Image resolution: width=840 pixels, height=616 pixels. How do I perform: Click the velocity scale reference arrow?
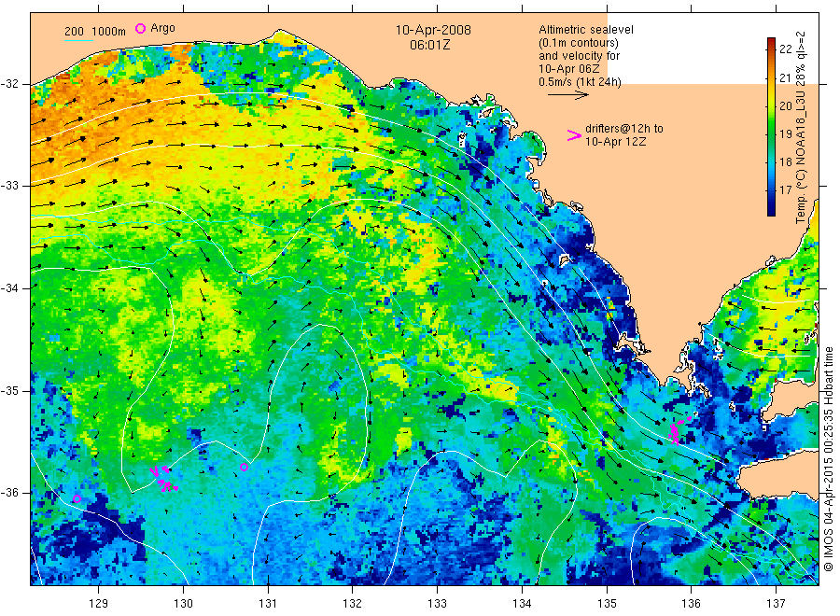[567, 95]
